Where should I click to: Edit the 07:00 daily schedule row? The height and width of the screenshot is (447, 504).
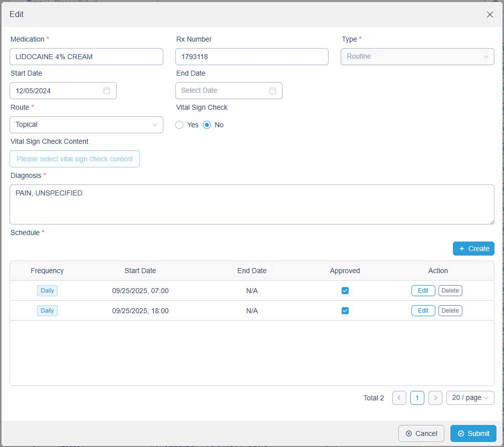pyautogui.click(x=423, y=291)
